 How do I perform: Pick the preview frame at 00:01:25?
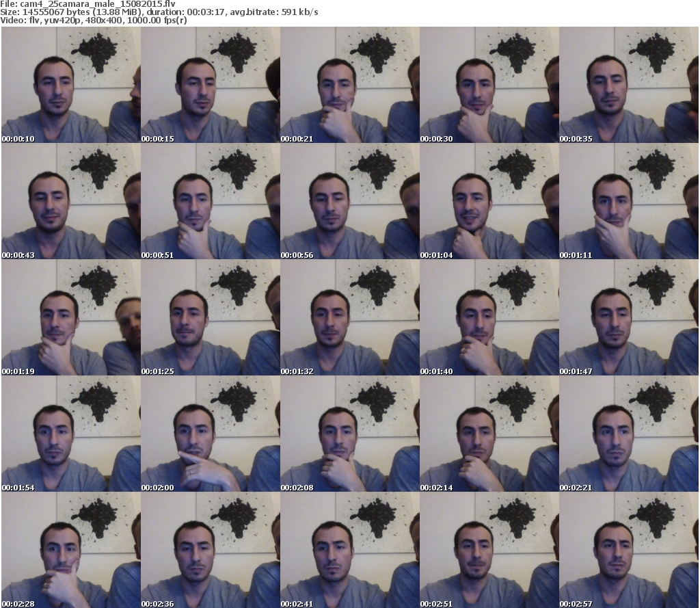tap(211, 317)
